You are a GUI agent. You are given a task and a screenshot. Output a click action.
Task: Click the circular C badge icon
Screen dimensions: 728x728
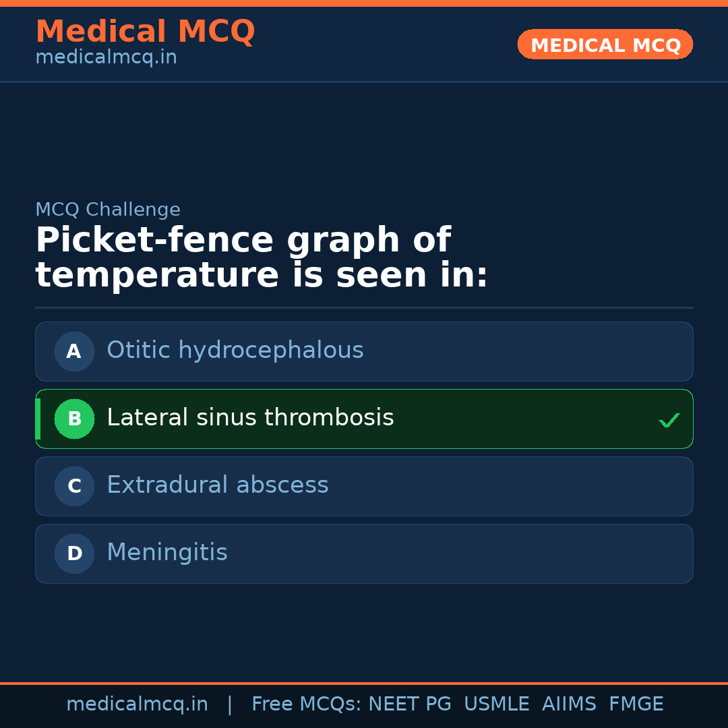(x=74, y=486)
